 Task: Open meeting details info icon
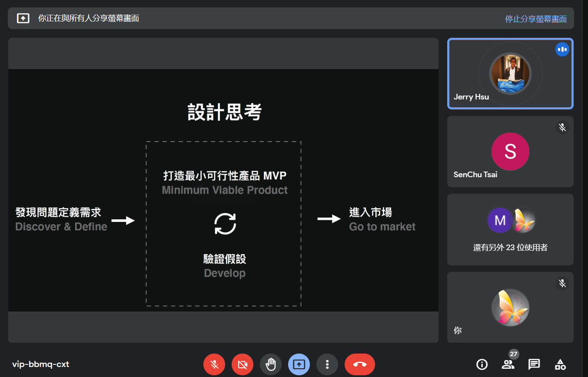click(482, 364)
